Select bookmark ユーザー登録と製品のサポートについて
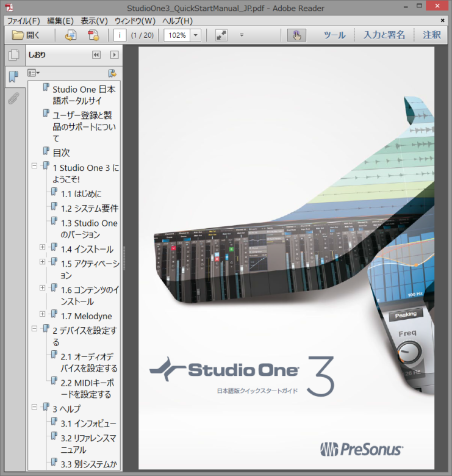The width and height of the screenshot is (452, 476). [84, 126]
